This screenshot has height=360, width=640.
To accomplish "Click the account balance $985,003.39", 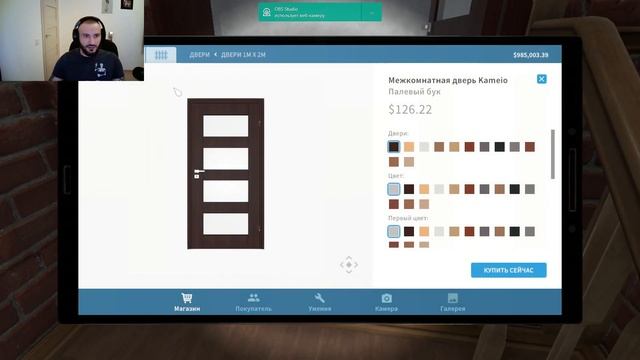I will [x=531, y=55].
